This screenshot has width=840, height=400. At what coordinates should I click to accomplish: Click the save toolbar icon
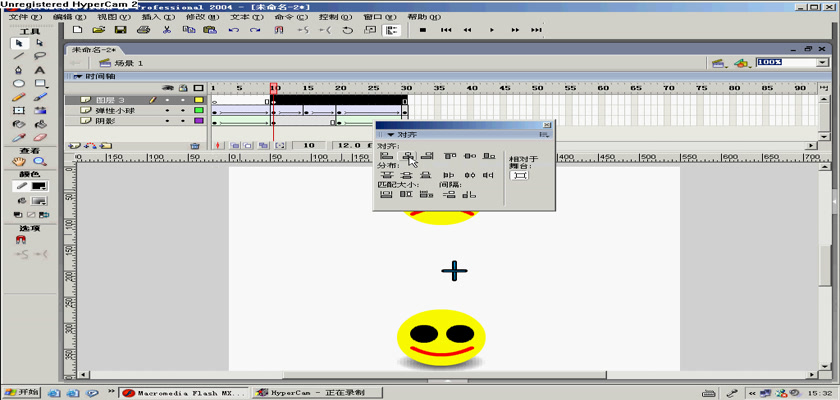121,30
